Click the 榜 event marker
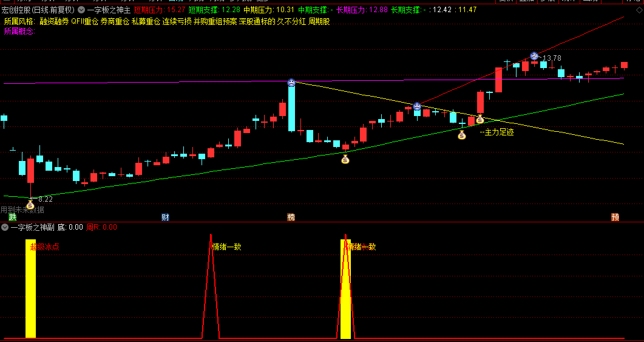 (x=291, y=217)
